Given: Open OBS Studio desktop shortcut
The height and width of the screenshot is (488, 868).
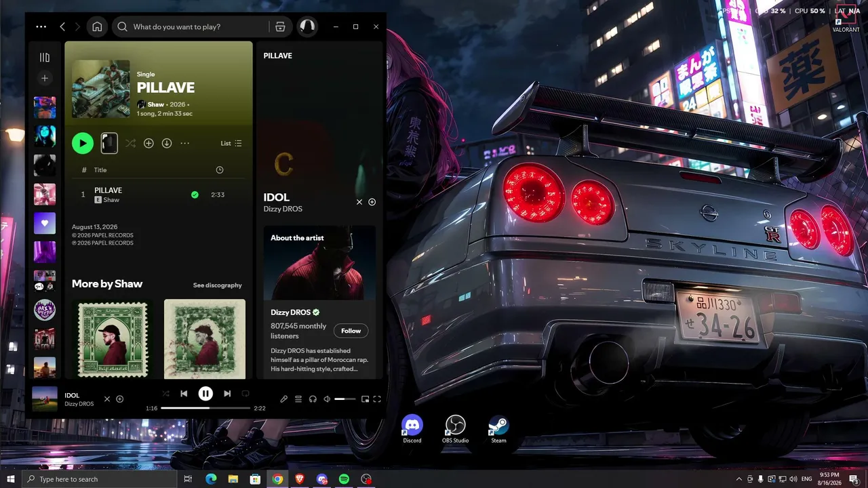Looking at the screenshot, I should point(456,429).
